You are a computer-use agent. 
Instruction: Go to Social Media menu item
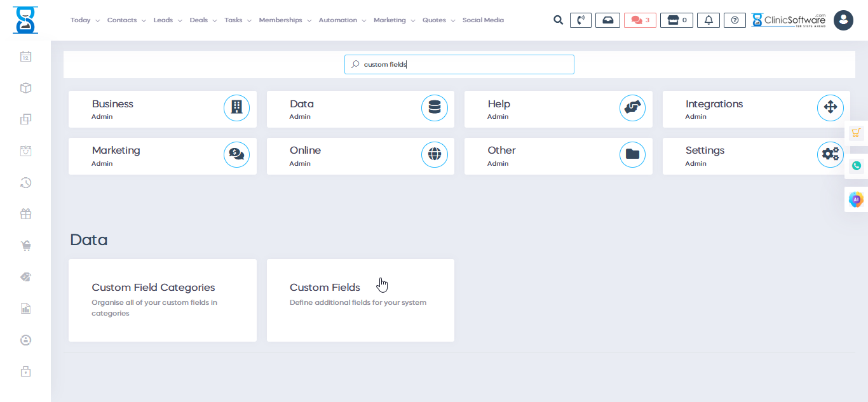pyautogui.click(x=483, y=20)
